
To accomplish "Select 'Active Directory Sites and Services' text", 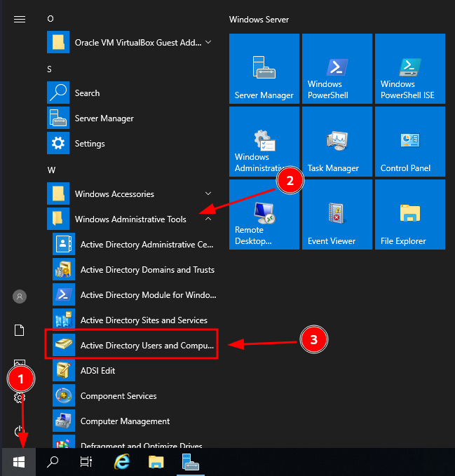I will pos(144,320).
